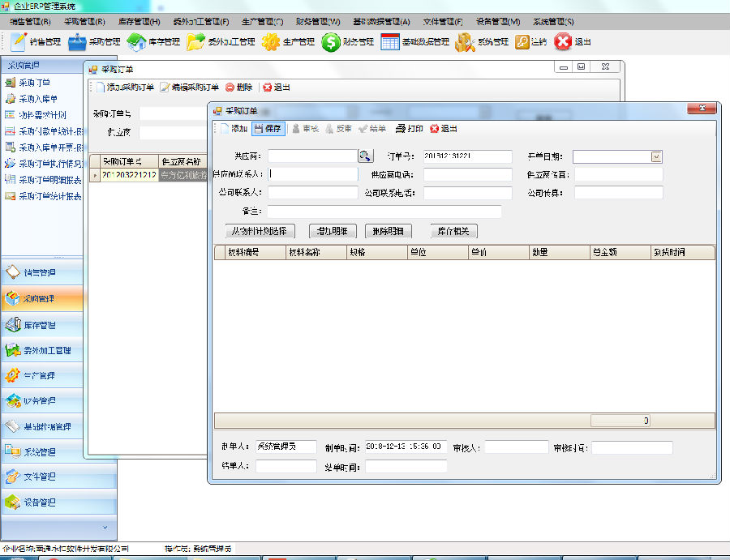730x560 pixels.
Task: Expand the chevron below the left navigation bar
Action: pos(105,528)
